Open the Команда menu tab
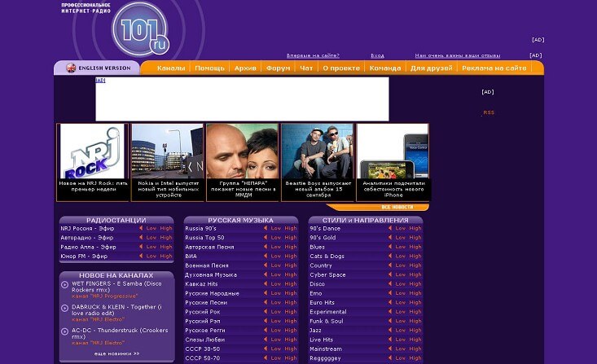This screenshot has height=364, width=597. (x=385, y=68)
